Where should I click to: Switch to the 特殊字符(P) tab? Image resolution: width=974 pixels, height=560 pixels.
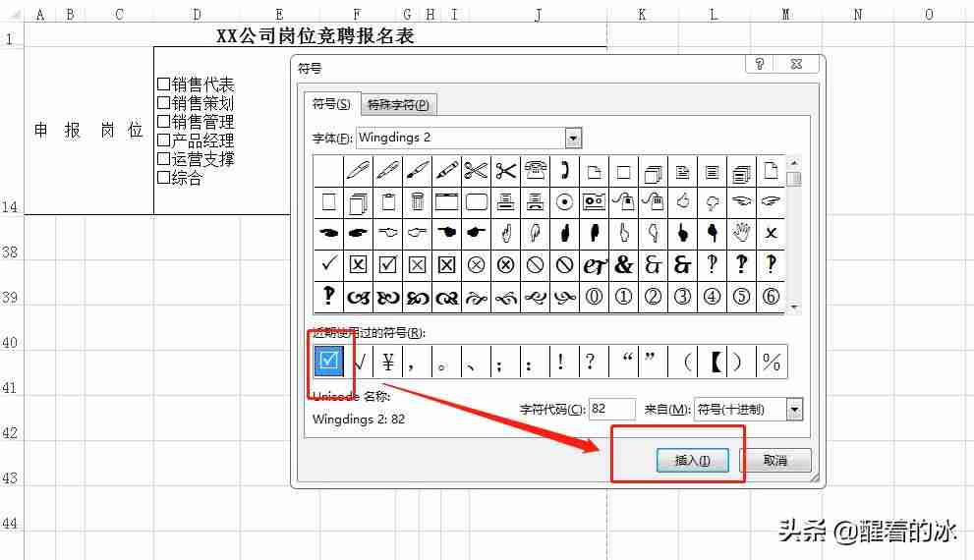pyautogui.click(x=398, y=104)
